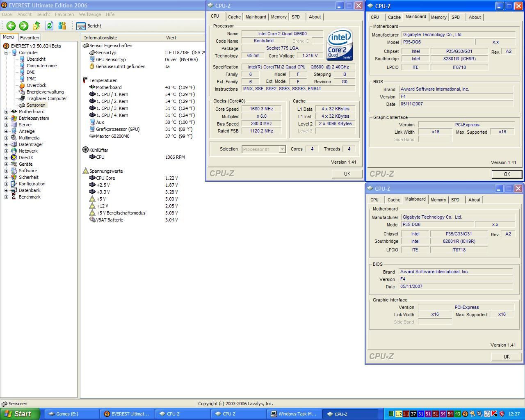Open the Favoriten menu in menu bar
Screen dimensions: 525x420
point(64,14)
